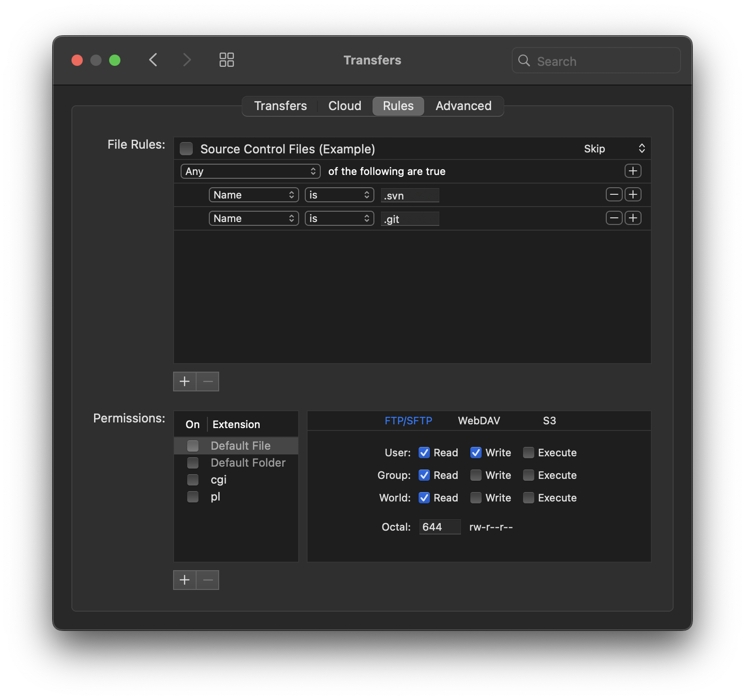
Task: Select the cgi extension row
Action: (236, 479)
